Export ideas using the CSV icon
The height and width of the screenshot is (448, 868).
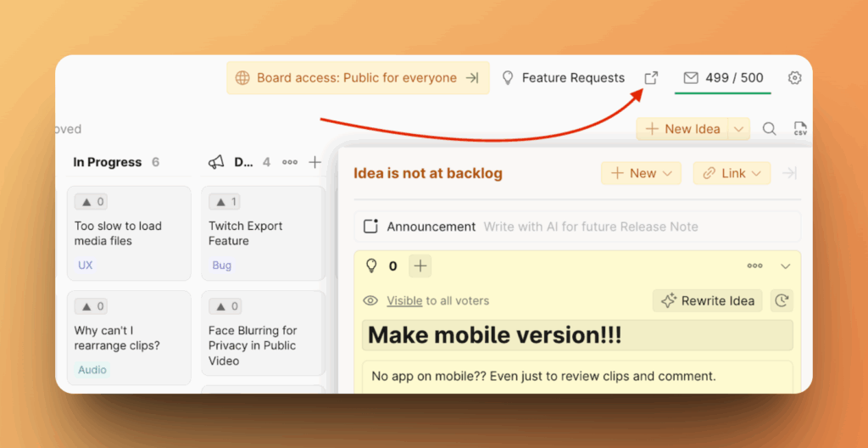pos(799,129)
